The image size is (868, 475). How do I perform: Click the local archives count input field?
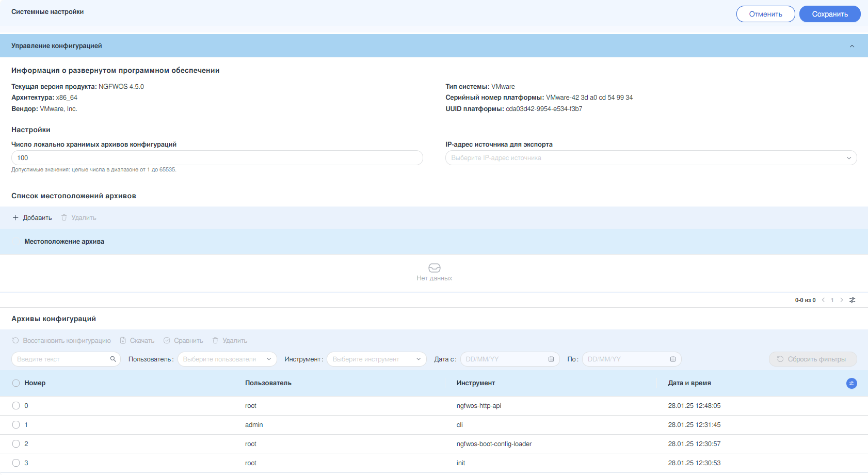point(217,158)
